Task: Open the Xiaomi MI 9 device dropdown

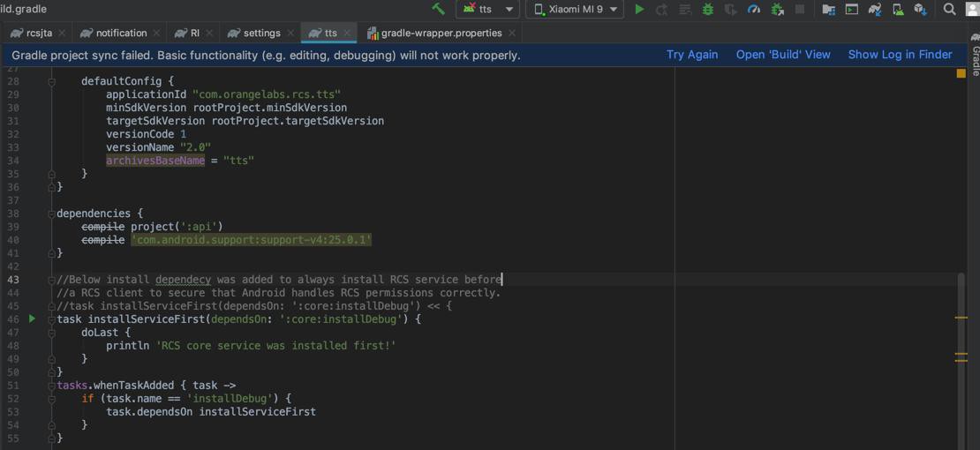Action: (x=575, y=9)
